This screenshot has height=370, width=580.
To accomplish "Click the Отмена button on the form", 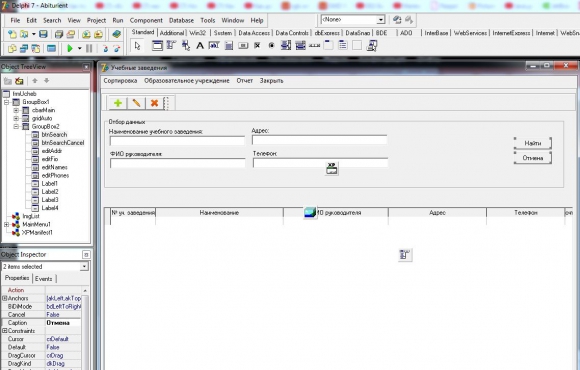I will (x=533, y=158).
